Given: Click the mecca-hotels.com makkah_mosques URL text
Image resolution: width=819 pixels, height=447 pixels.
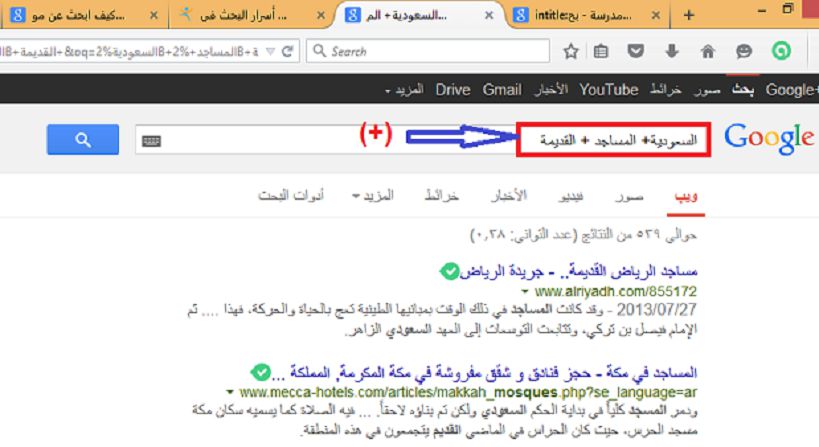Looking at the screenshot, I should (468, 392).
